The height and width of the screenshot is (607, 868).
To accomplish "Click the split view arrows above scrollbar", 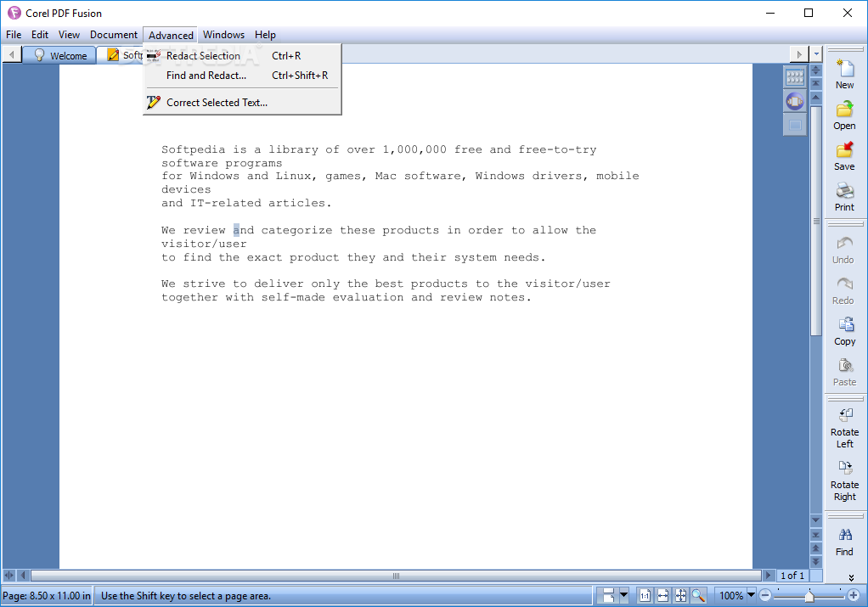I will click(816, 70).
